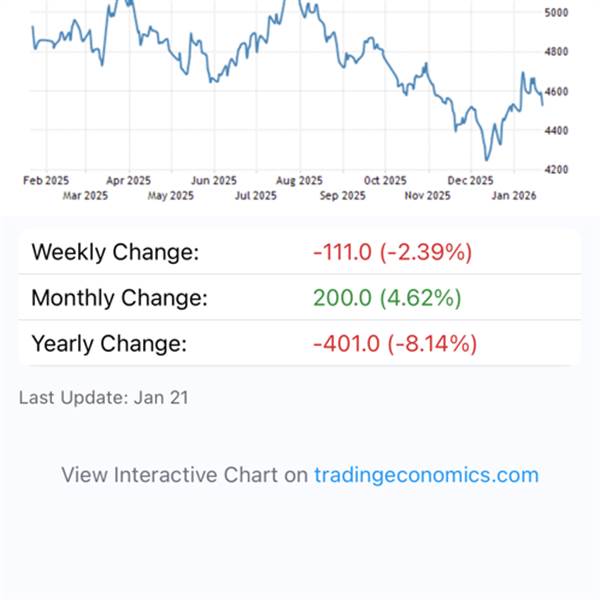This screenshot has width=600, height=600.
Task: Click the View Interactive Chart text
Action: (x=185, y=475)
